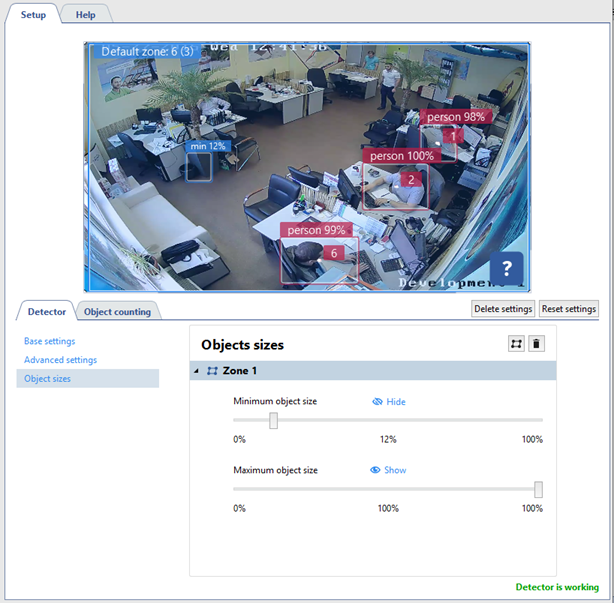
Task: Click the Delete settings button
Action: pos(502,309)
